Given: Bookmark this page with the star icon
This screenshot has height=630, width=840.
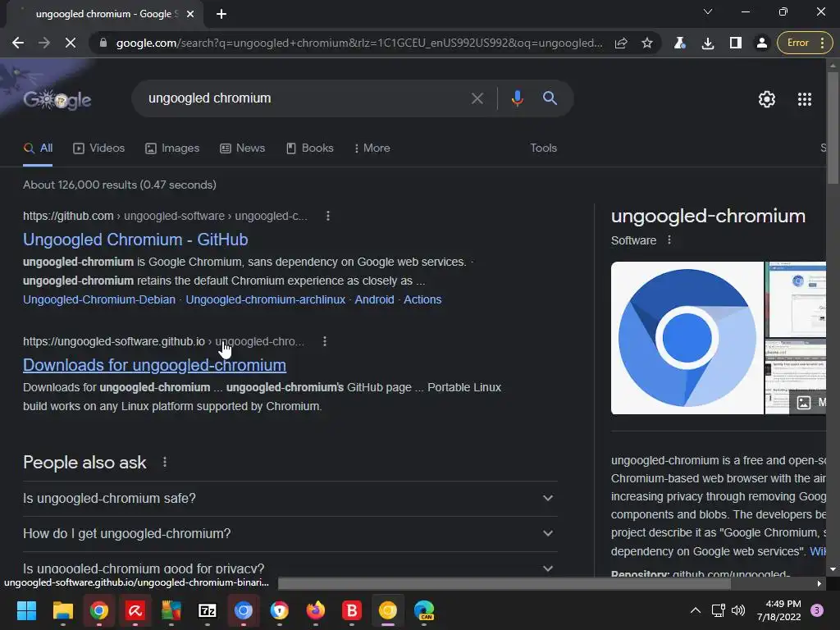Looking at the screenshot, I should [647, 43].
